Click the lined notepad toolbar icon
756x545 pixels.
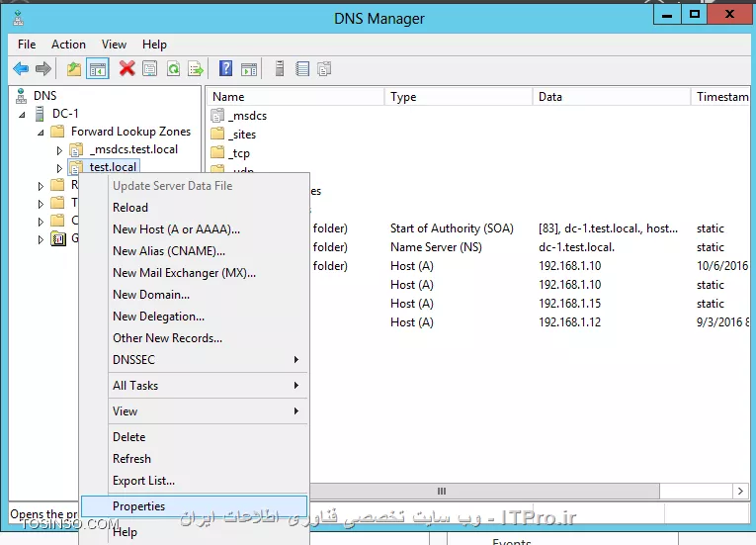(x=302, y=69)
